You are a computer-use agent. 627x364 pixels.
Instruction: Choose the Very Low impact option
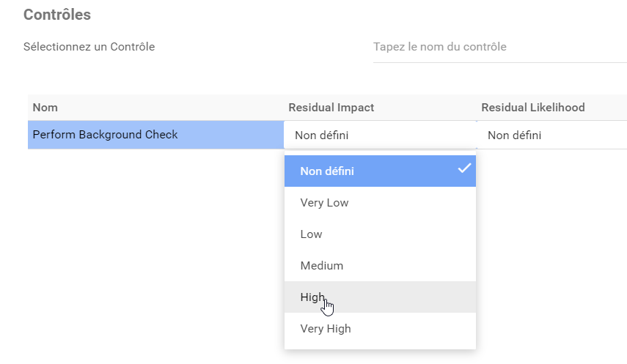point(324,203)
